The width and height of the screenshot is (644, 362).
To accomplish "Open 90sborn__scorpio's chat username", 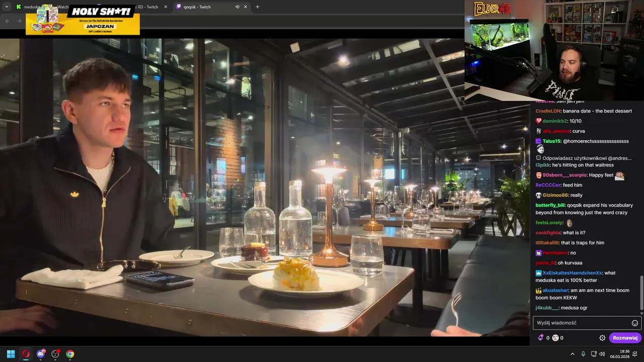I will pos(565,175).
